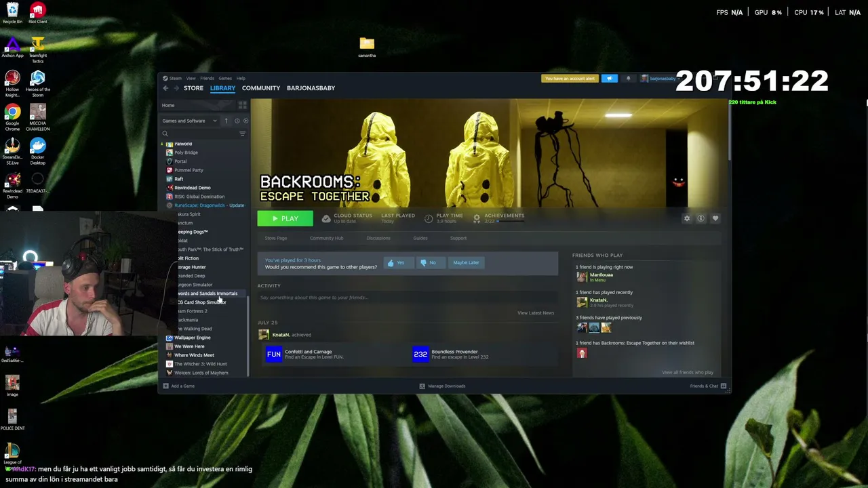Open the game settings gear icon
The height and width of the screenshot is (488, 868).
pos(687,218)
